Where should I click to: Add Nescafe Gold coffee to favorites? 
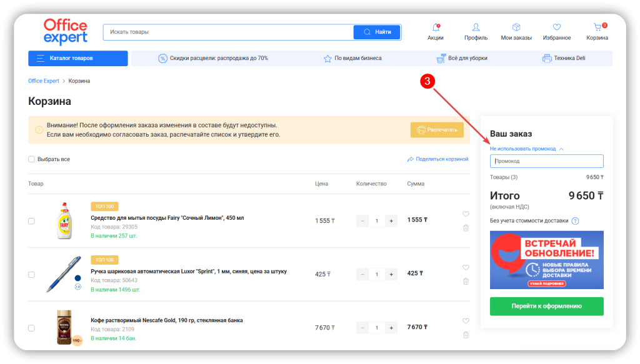point(466,321)
